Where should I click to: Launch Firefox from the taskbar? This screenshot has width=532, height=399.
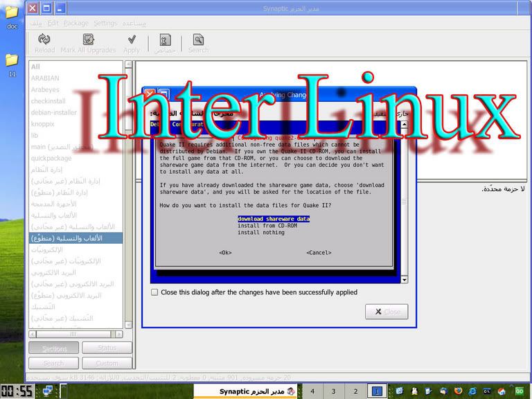click(458, 391)
